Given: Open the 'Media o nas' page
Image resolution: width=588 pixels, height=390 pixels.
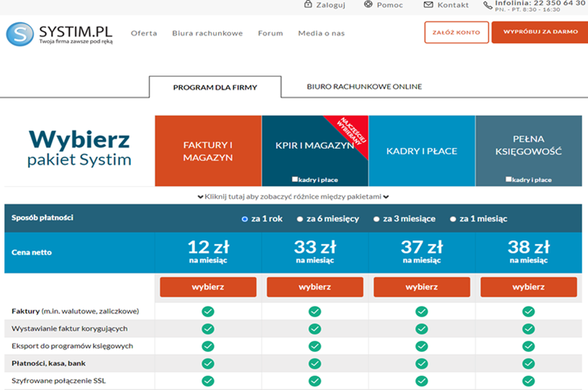Looking at the screenshot, I should (x=322, y=33).
